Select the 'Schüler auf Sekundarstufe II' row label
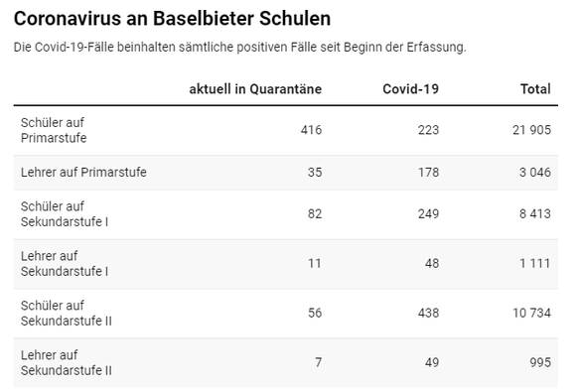This screenshot has width=578, height=392. 67,314
